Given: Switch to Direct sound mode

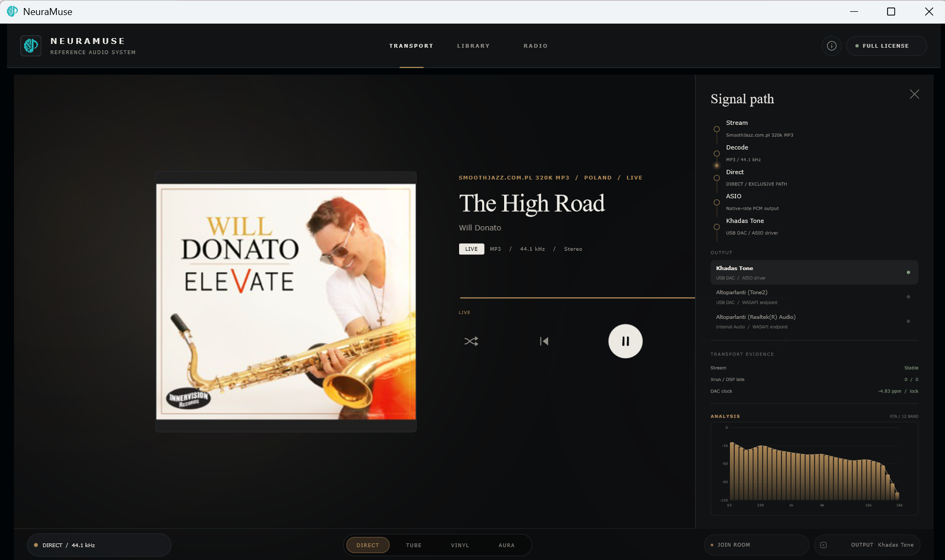Looking at the screenshot, I should [368, 545].
